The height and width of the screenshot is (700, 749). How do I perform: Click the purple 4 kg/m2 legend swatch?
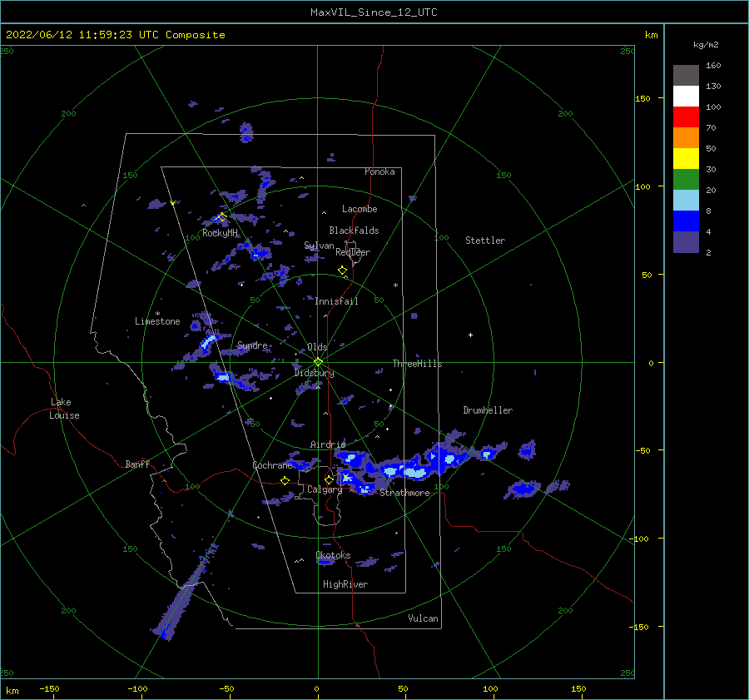coord(686,241)
